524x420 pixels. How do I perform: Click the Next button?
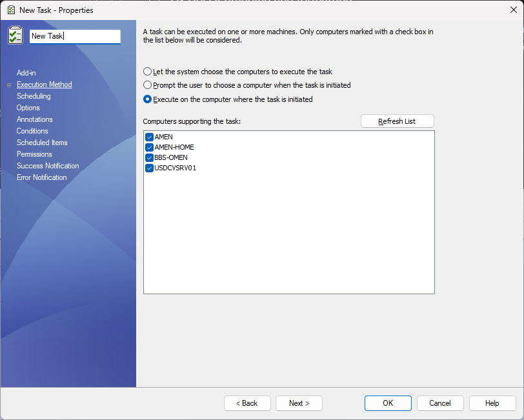click(299, 403)
